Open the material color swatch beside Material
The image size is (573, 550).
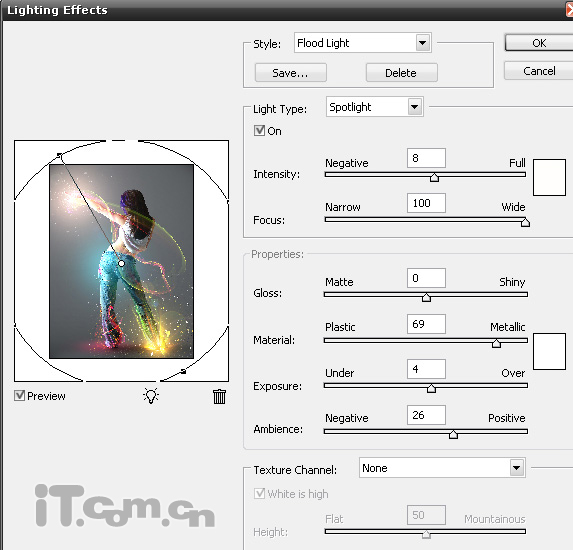tap(549, 351)
